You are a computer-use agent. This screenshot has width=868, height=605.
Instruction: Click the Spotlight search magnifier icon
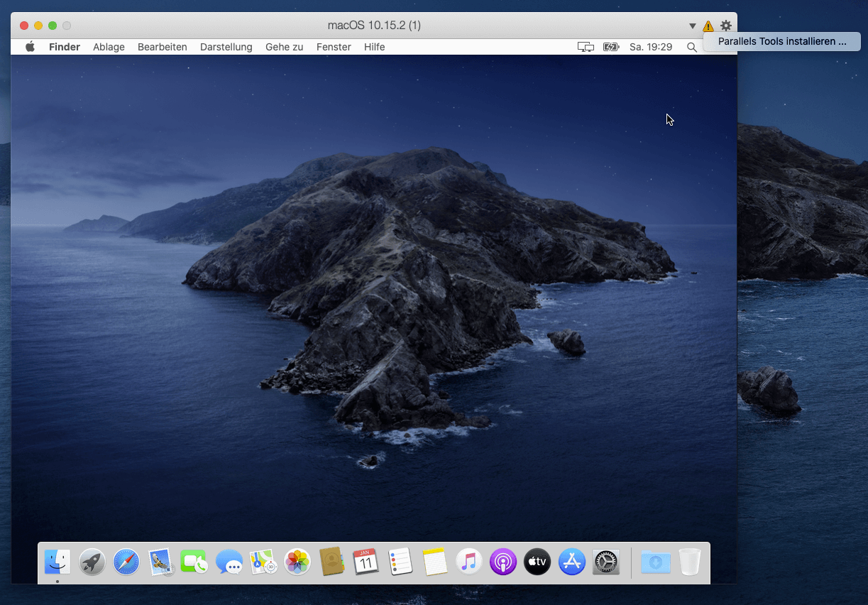(x=692, y=47)
